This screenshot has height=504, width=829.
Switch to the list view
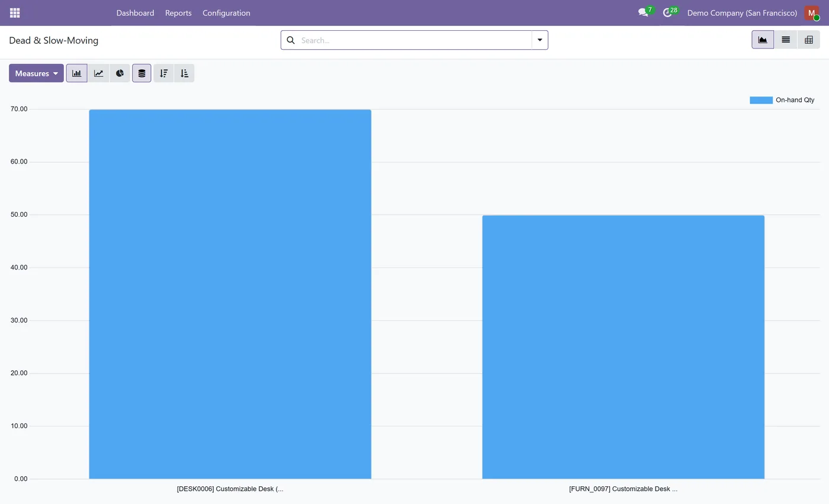tap(786, 40)
